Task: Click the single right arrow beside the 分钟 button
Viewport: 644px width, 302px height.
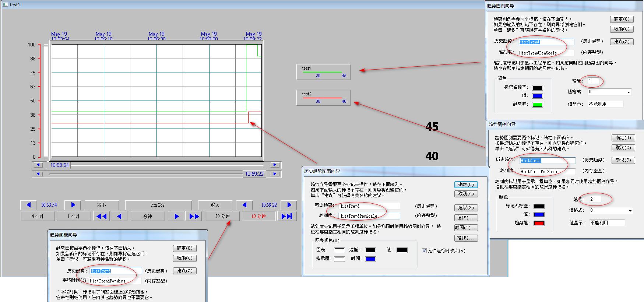Action: 176,216
